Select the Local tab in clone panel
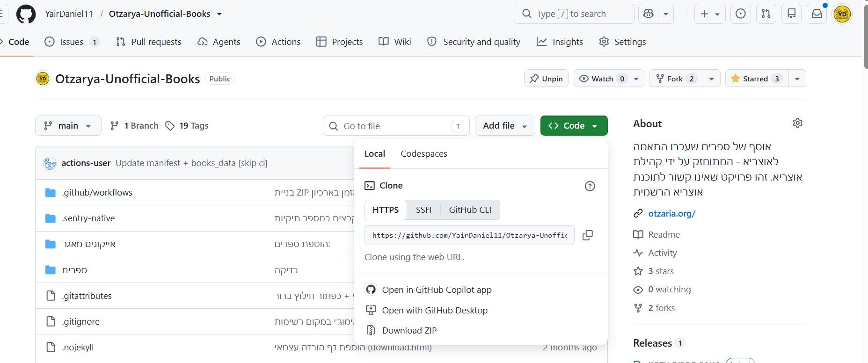Viewport: 868px width, 363px height. tap(375, 154)
